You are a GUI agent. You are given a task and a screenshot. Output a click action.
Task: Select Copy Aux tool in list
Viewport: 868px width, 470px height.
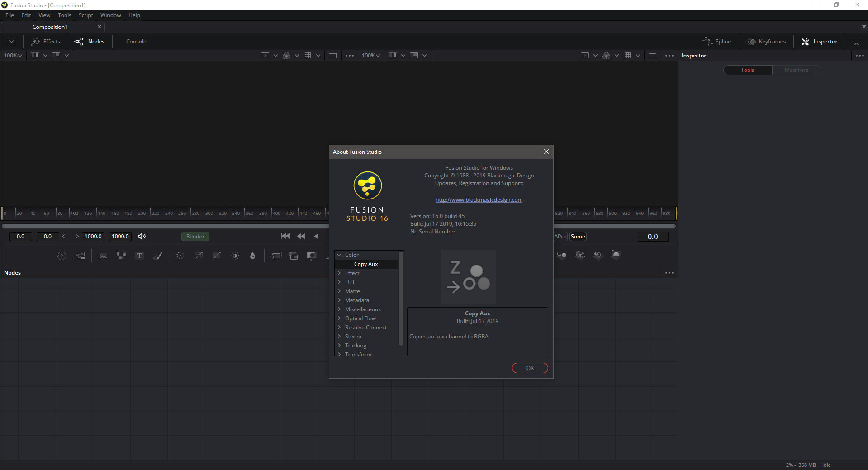point(366,264)
